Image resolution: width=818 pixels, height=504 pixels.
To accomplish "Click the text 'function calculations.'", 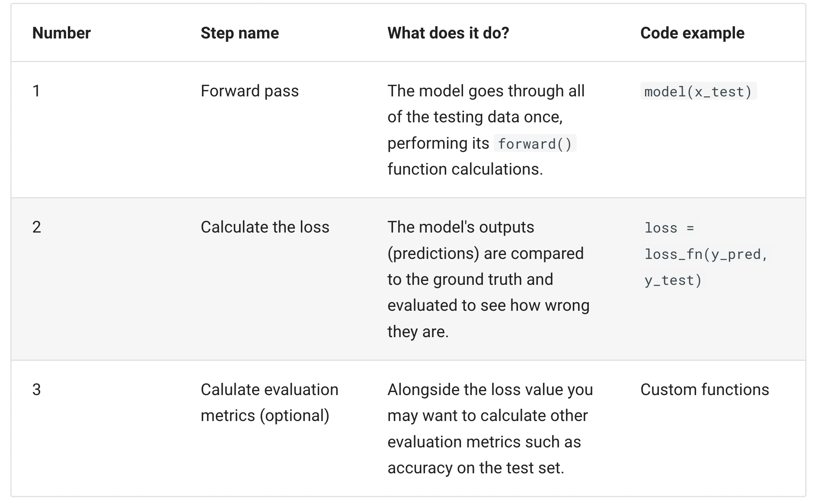I will (465, 169).
